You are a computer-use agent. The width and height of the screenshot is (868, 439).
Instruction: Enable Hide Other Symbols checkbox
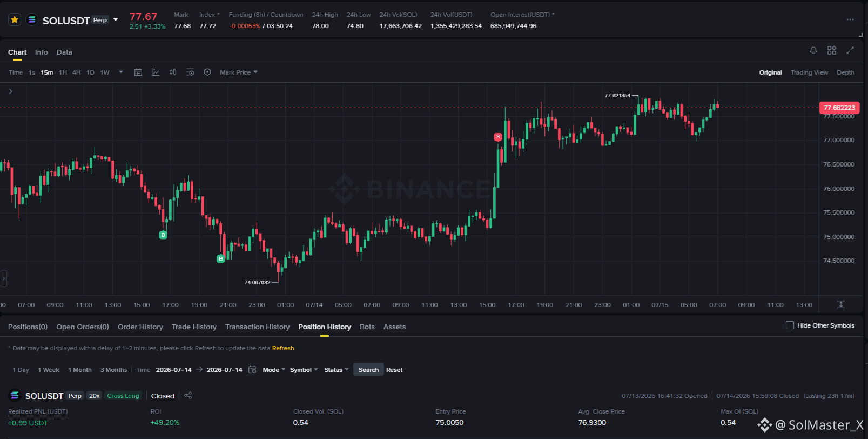point(790,325)
